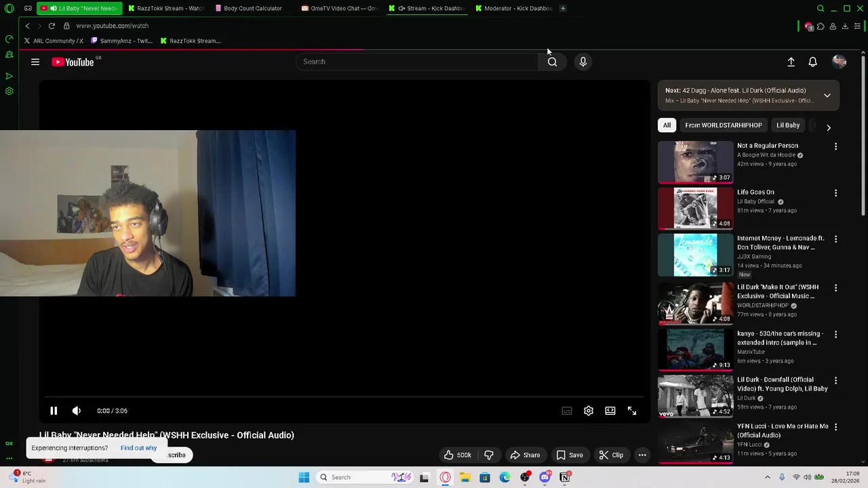This screenshot has width=868, height=488.
Task: Start voice search with microphone
Action: [x=583, y=62]
